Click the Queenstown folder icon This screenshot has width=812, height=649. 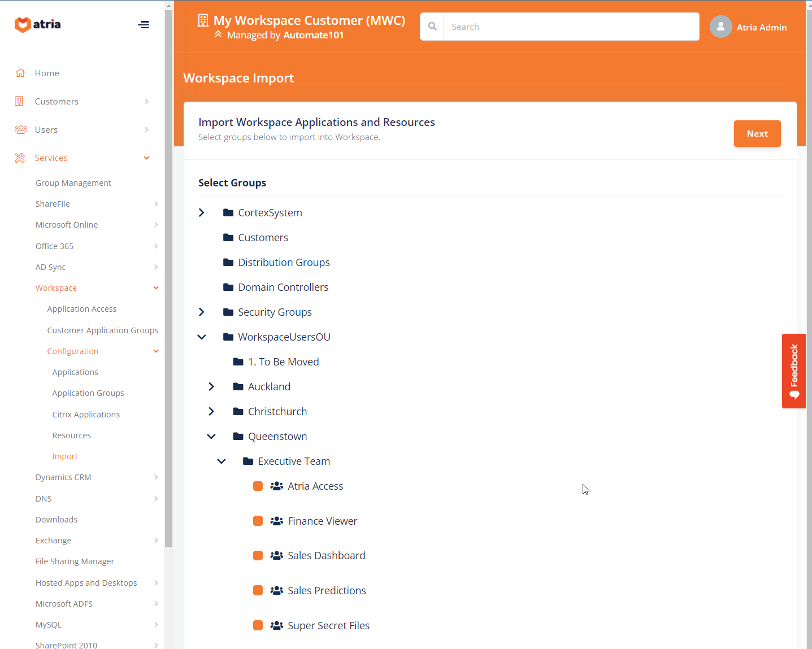pyautogui.click(x=238, y=436)
